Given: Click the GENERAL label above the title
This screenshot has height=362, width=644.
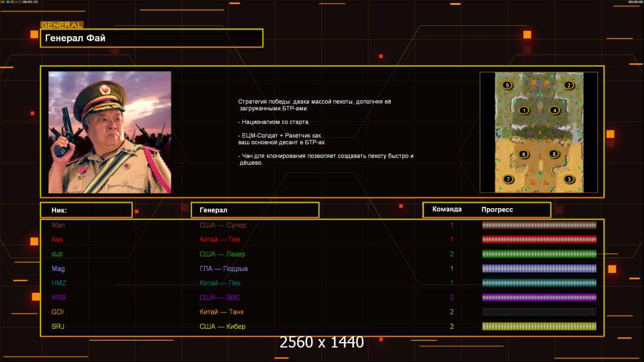Looking at the screenshot, I should pos(62,25).
